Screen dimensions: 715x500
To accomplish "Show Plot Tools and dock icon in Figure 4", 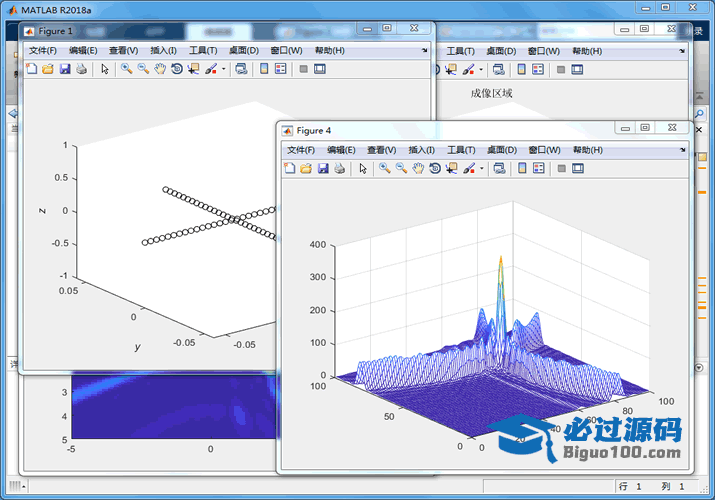I will pyautogui.click(x=578, y=168).
